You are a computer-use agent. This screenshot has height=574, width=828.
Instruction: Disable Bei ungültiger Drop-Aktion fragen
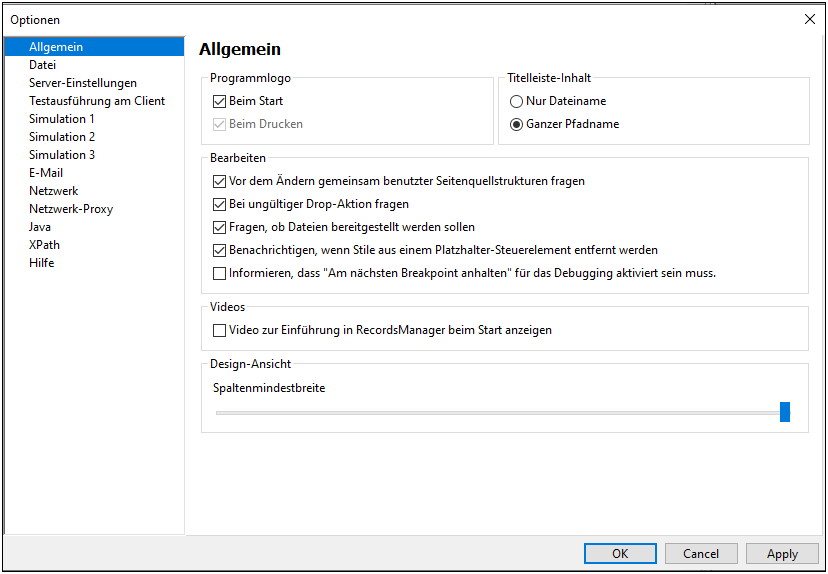click(220, 204)
